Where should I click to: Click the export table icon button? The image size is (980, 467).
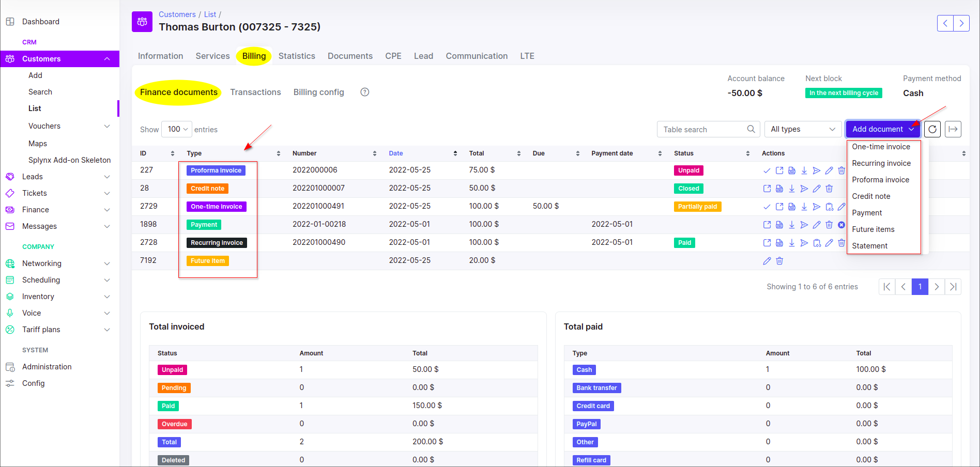click(x=953, y=129)
